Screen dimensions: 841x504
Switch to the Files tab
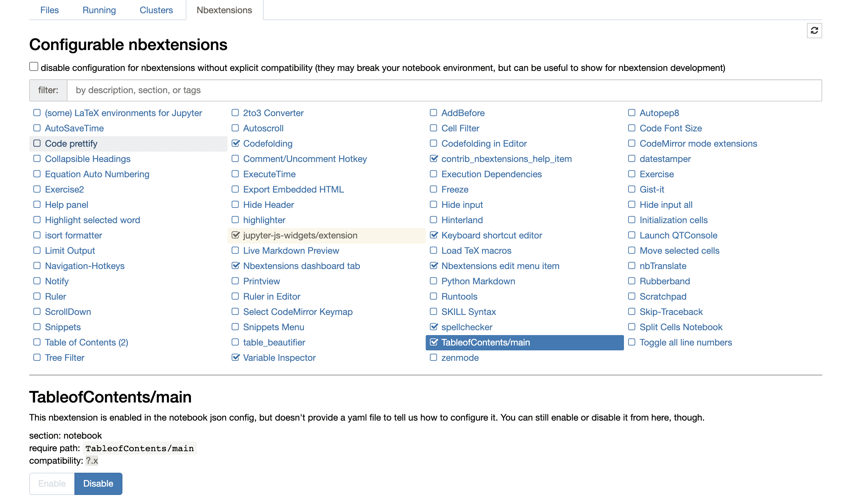pyautogui.click(x=49, y=10)
